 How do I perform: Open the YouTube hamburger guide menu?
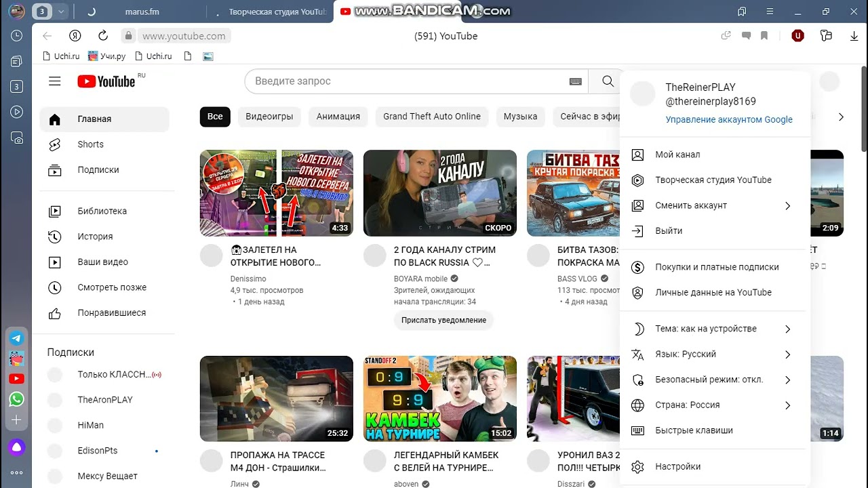[55, 81]
